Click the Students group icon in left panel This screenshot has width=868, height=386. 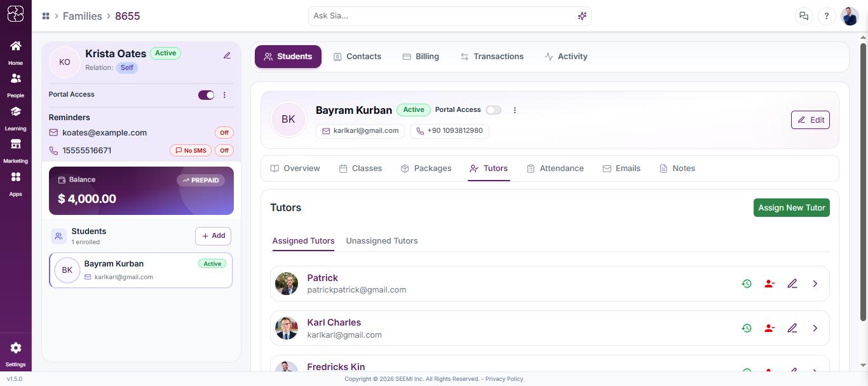click(x=58, y=237)
